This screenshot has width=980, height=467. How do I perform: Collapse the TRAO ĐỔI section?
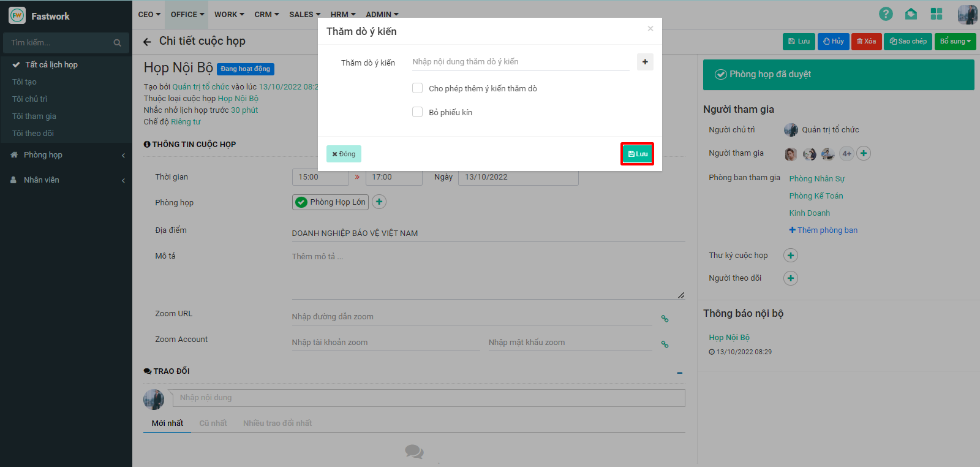679,373
